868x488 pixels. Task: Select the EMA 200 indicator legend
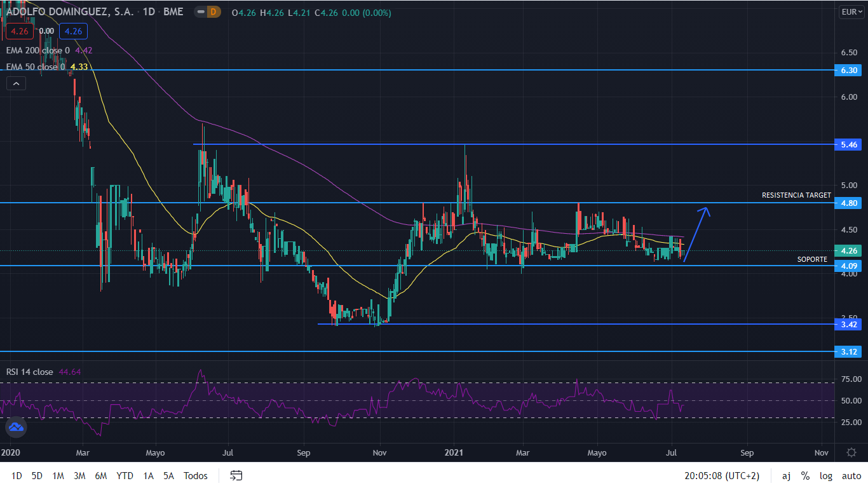38,50
